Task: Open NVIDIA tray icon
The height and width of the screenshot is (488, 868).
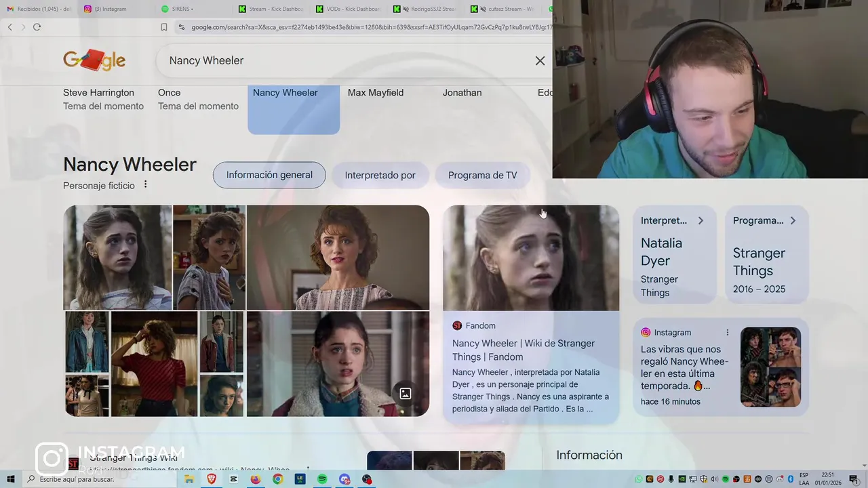Action: click(682, 479)
